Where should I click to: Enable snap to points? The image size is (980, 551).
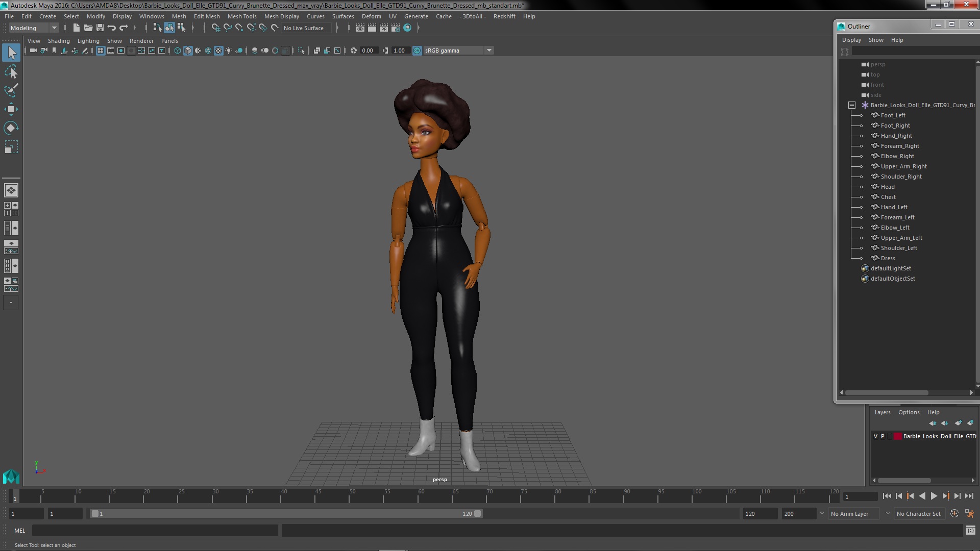pos(239,28)
